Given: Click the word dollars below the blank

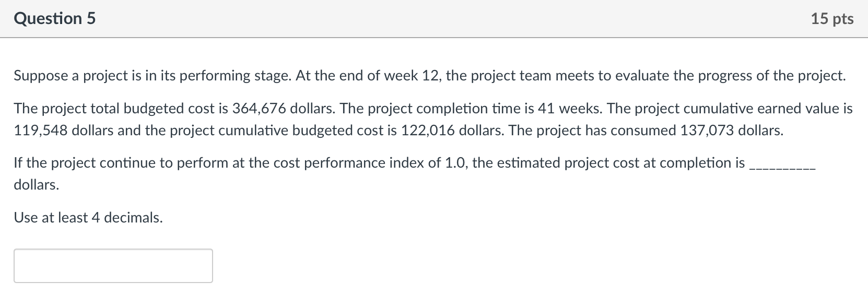Looking at the screenshot, I should pos(35,184).
